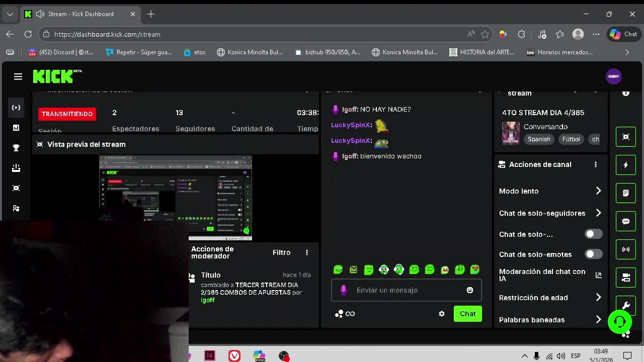Viewport: 644px width, 362px height.
Task: Click the channel points infinity icon
Action: (x=350, y=314)
